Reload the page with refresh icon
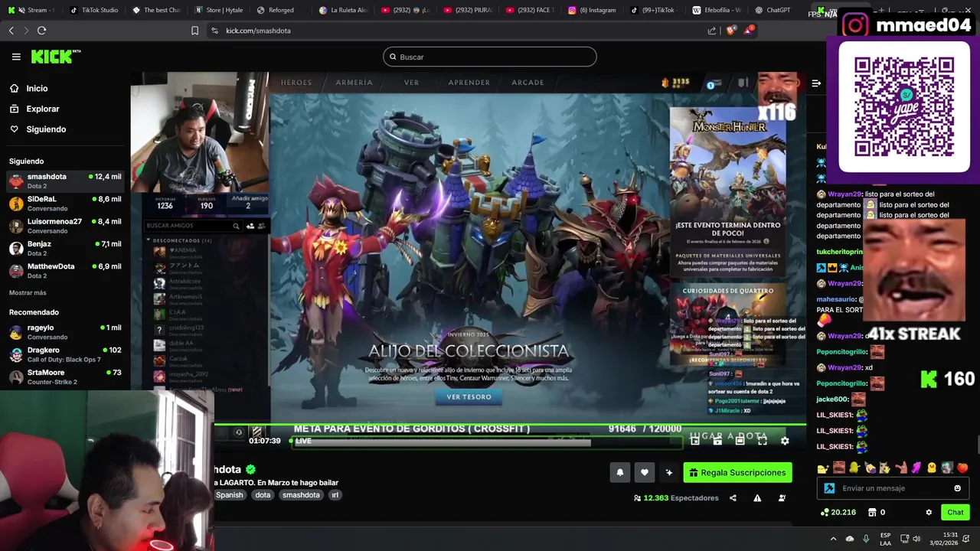The height and width of the screenshot is (551, 980). tap(41, 31)
